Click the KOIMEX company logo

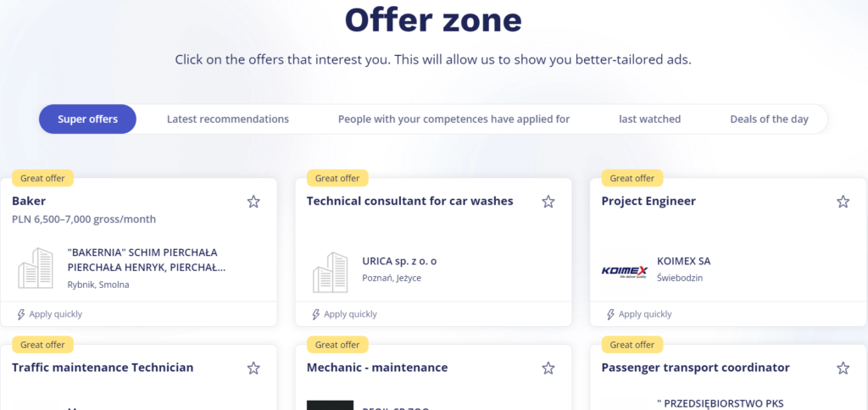point(625,270)
